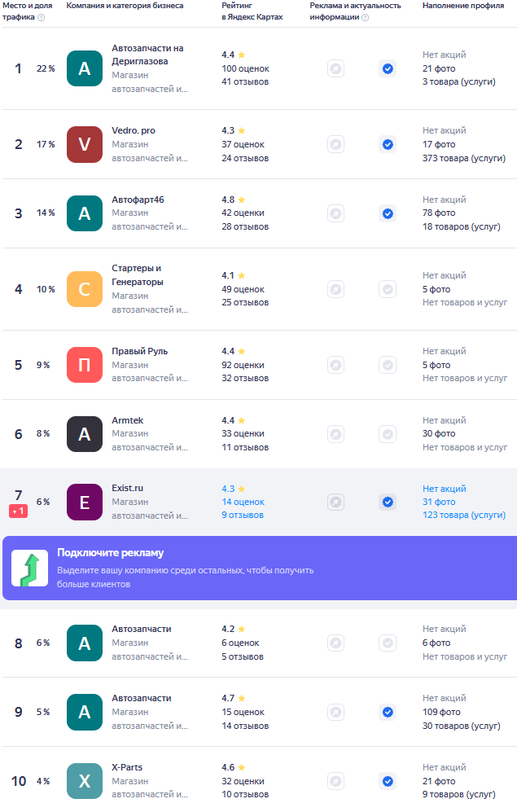Click the grey verification checkmark for Правый Руль
The image size is (517, 812).
click(x=388, y=365)
